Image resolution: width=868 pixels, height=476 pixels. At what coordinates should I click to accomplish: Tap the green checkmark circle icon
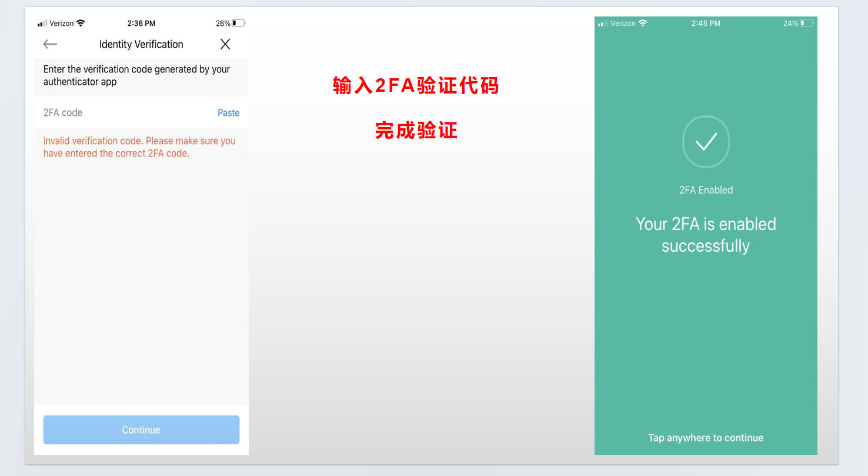[706, 141]
